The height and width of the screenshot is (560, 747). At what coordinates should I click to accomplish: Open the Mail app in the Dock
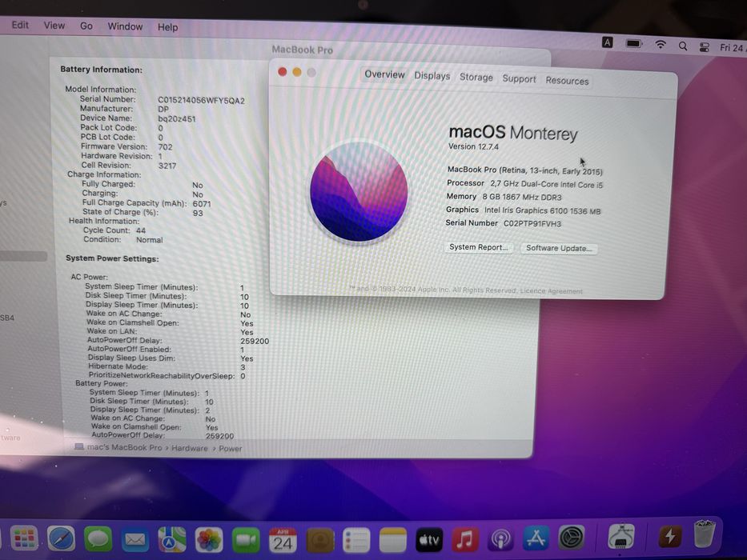(x=135, y=540)
